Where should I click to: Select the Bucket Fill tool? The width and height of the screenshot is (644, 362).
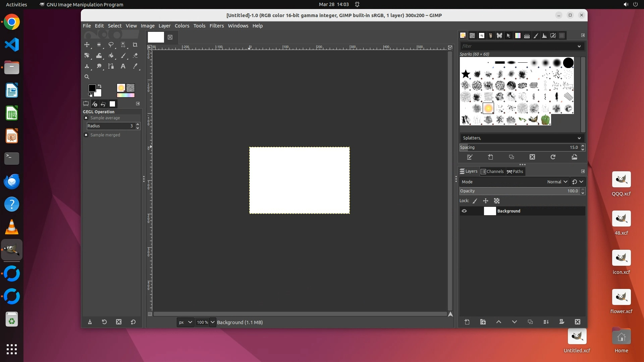(111, 55)
